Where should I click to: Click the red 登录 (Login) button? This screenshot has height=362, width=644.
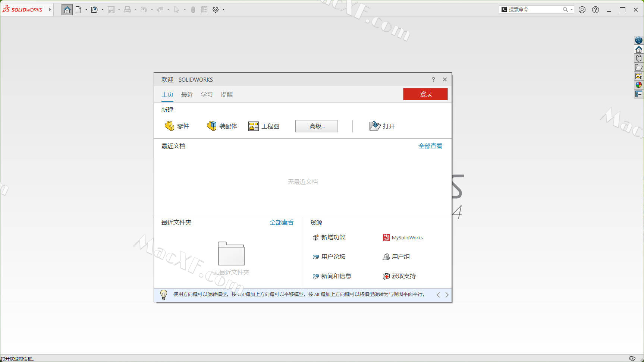click(425, 94)
